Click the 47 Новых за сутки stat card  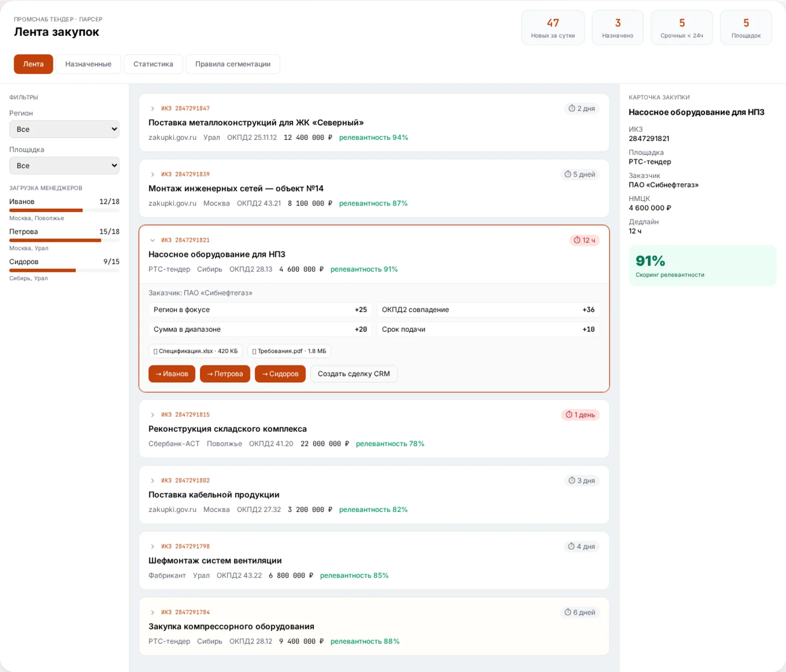553,28
